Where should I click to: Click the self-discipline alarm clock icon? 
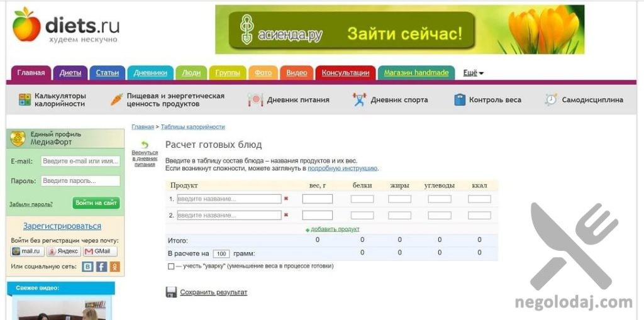click(x=551, y=99)
